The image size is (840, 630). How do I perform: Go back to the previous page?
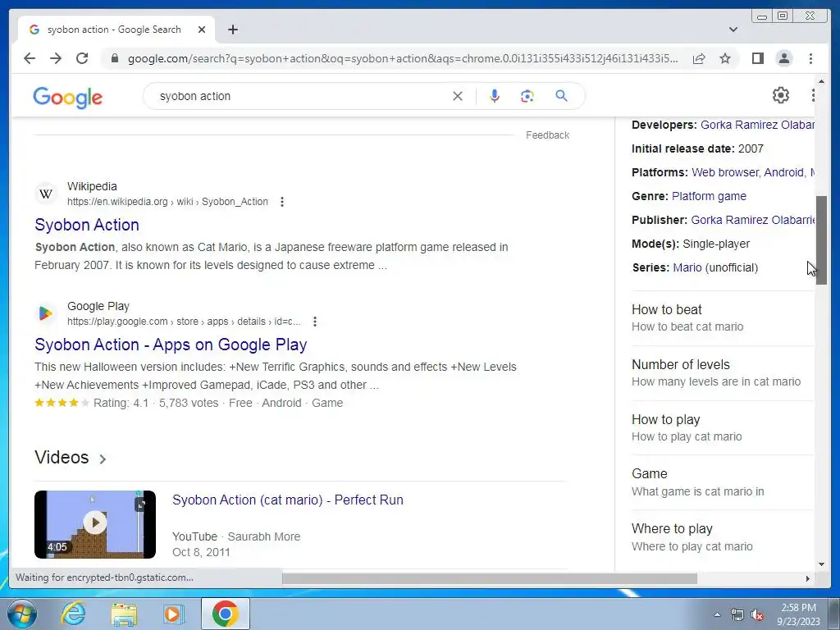point(30,58)
